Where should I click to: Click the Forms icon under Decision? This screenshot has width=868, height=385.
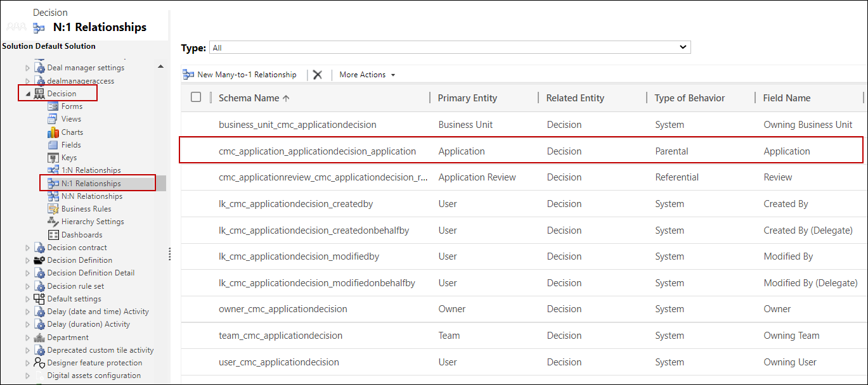pos(53,106)
